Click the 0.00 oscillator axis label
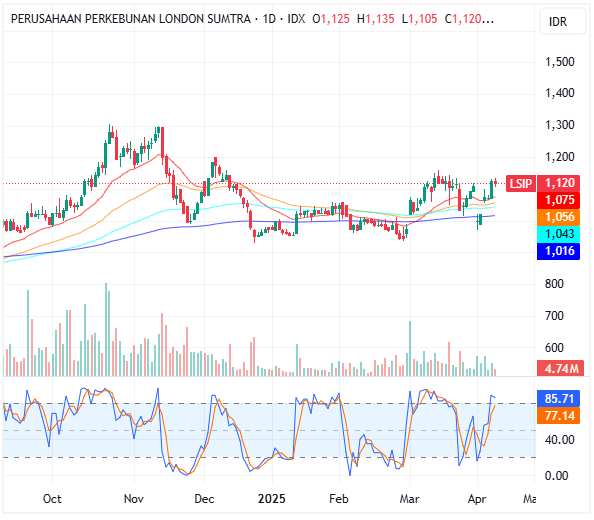The width and height of the screenshot is (594, 520). click(556, 476)
